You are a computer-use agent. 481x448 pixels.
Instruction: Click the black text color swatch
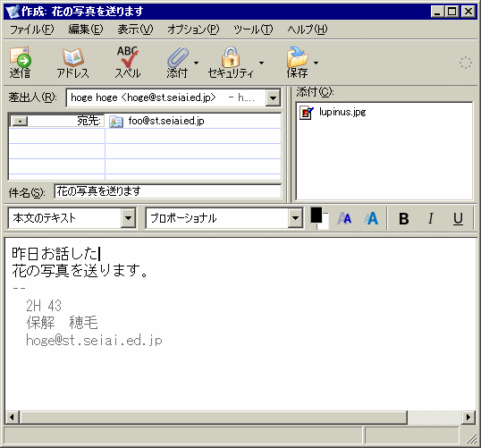(x=316, y=216)
